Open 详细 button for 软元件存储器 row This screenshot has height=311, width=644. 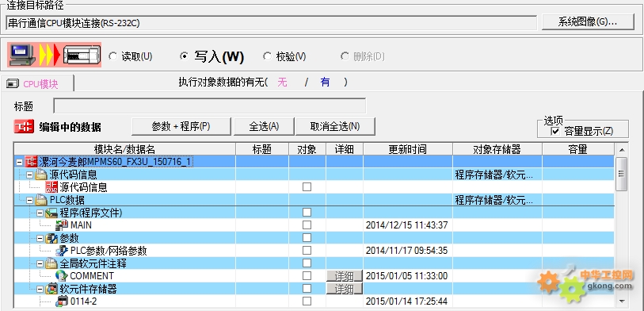tap(344, 289)
